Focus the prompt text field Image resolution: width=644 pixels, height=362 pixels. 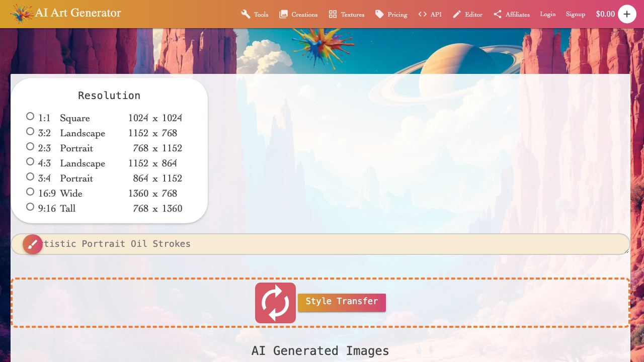(x=320, y=244)
